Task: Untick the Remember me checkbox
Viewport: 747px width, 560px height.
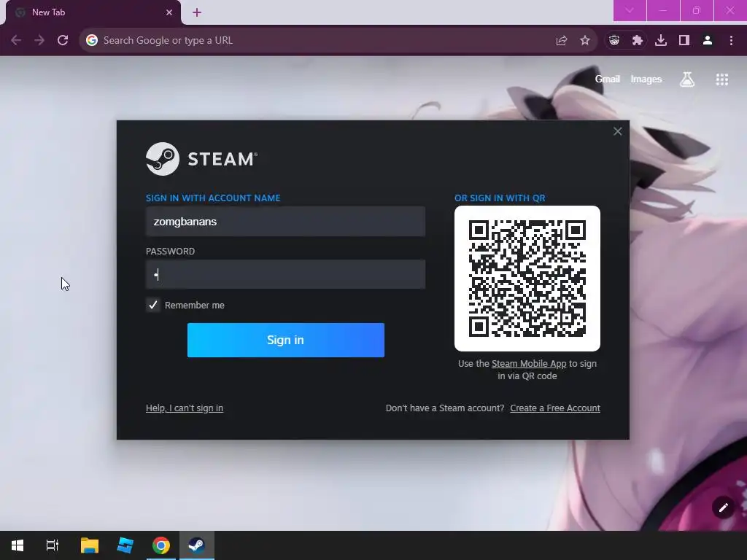Action: (x=153, y=306)
